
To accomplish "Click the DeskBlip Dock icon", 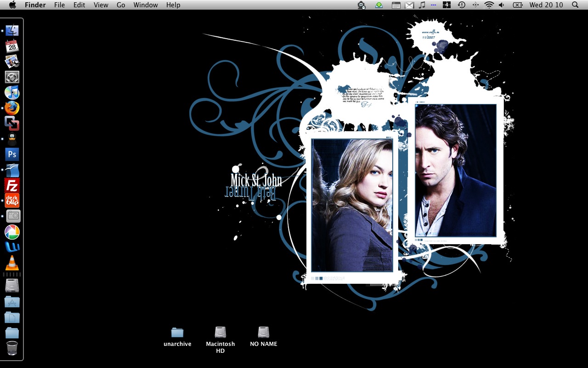I will point(12,201).
